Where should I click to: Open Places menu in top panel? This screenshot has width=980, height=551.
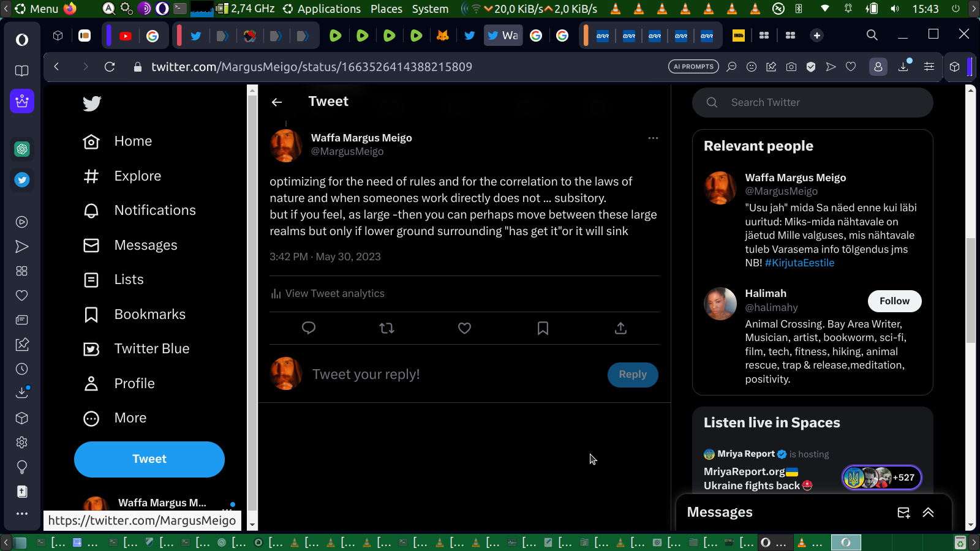click(x=386, y=9)
